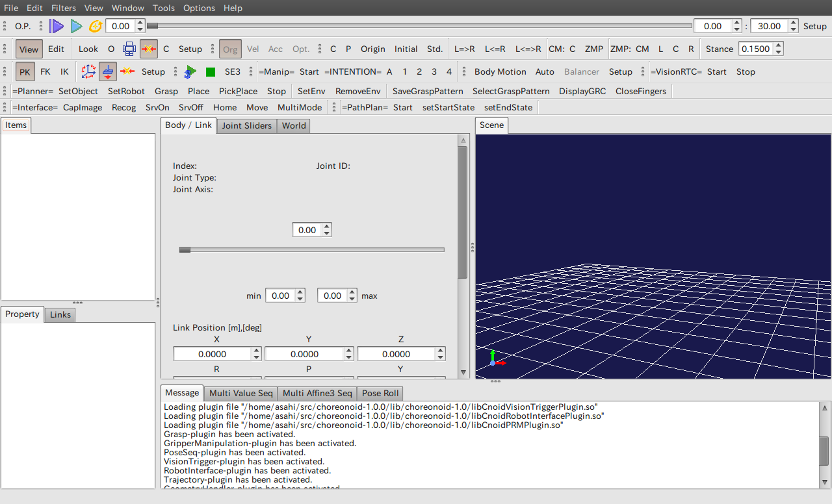Click the attitude rotation axes icon

88,71
